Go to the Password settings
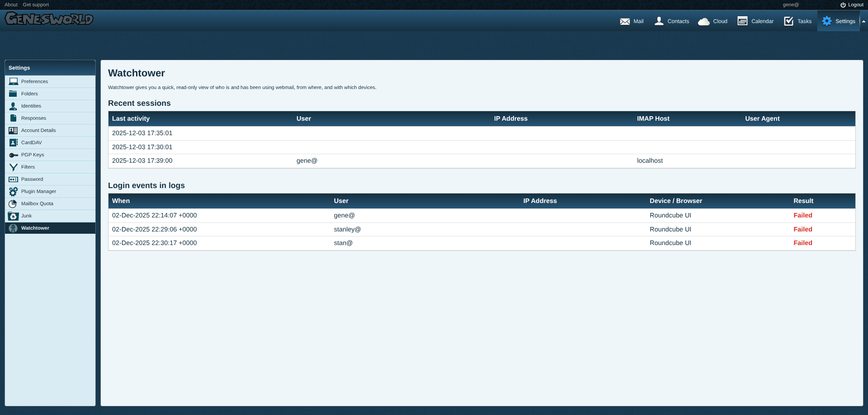Image resolution: width=868 pixels, height=415 pixels. [32, 179]
